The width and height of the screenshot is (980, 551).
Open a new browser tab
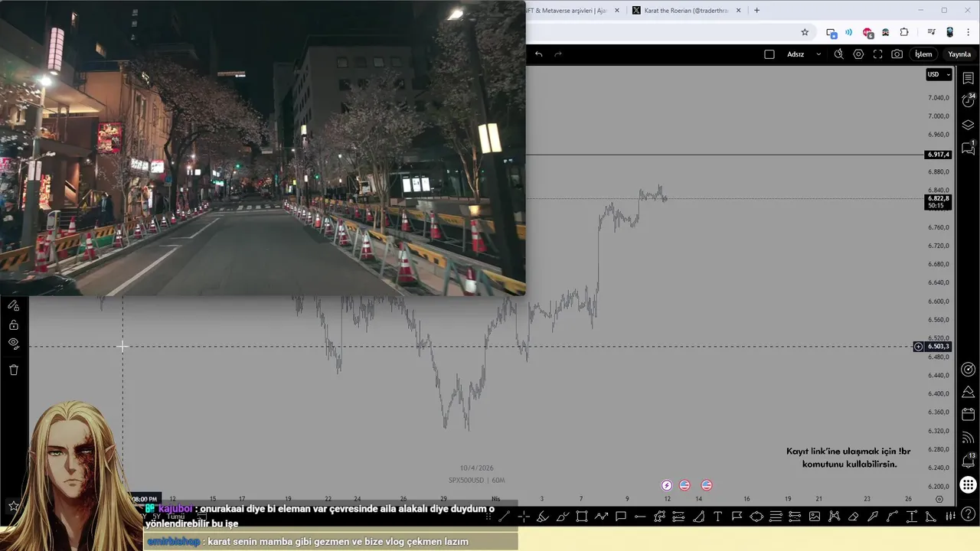757,11
